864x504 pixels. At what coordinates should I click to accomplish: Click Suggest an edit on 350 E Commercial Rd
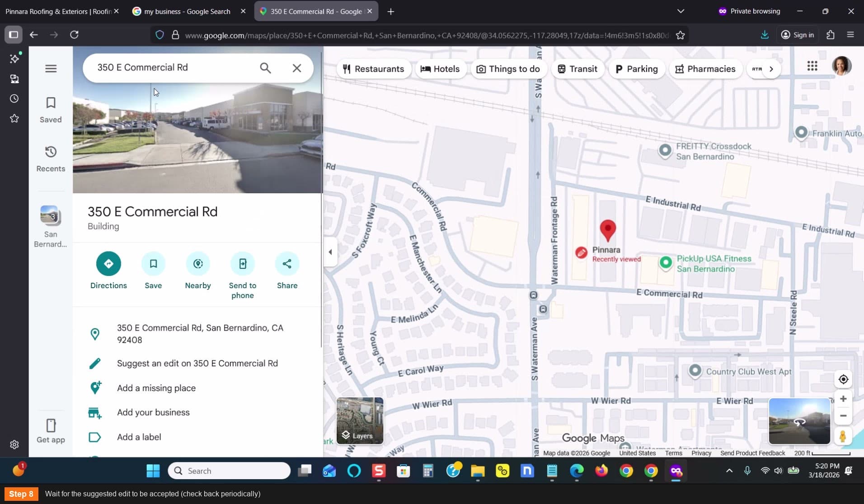click(x=197, y=364)
